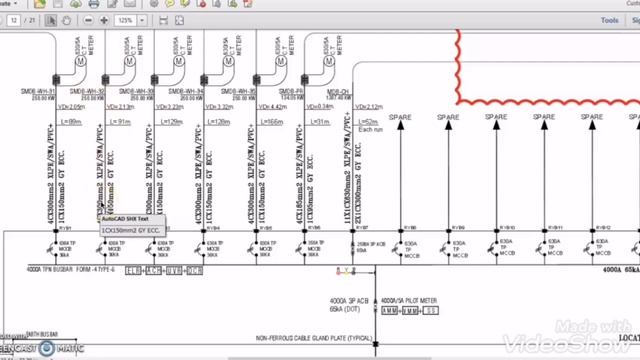Click the cloud upload icon
This screenshot has width=640, height=360.
76,4
